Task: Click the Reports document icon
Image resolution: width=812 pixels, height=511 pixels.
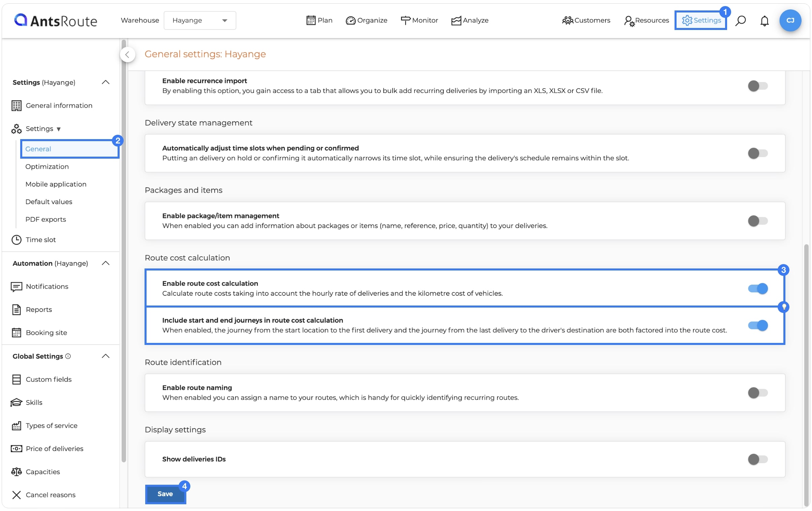Action: coord(17,310)
